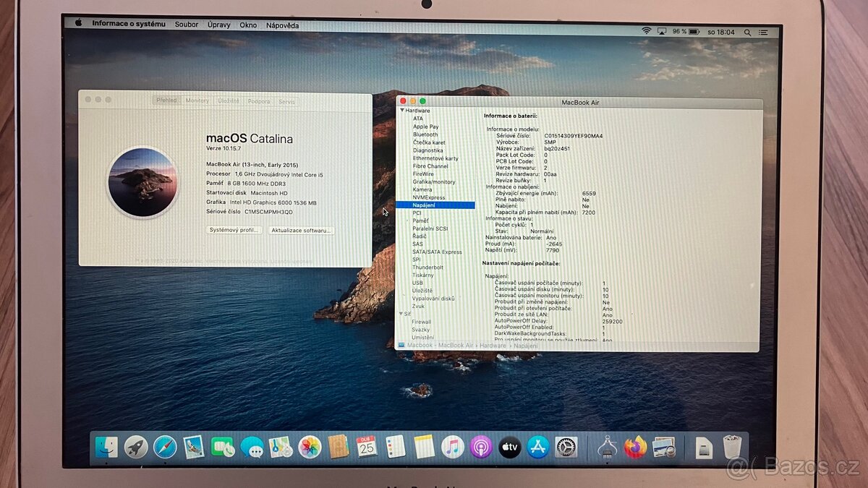Screen dimensions: 868x488
Task: Open Spotlight search in the menu bar
Action: click(x=748, y=32)
